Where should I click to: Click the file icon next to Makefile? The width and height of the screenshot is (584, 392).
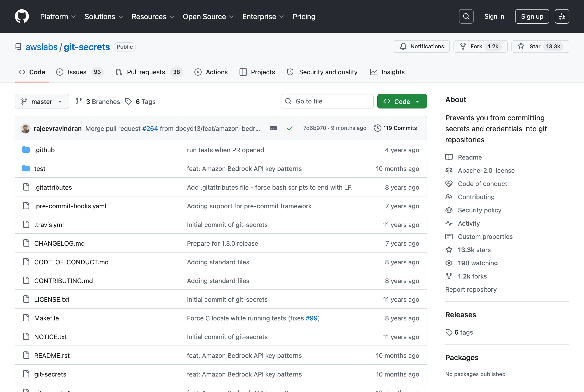click(26, 318)
